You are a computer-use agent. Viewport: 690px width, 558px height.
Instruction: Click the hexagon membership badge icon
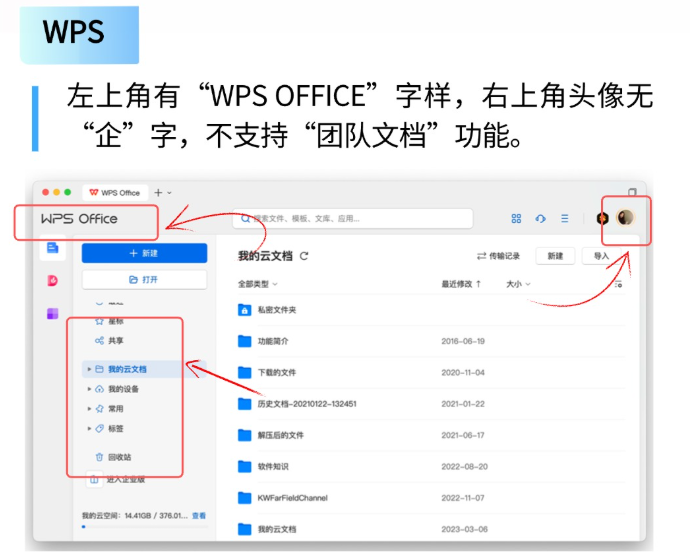(602, 218)
